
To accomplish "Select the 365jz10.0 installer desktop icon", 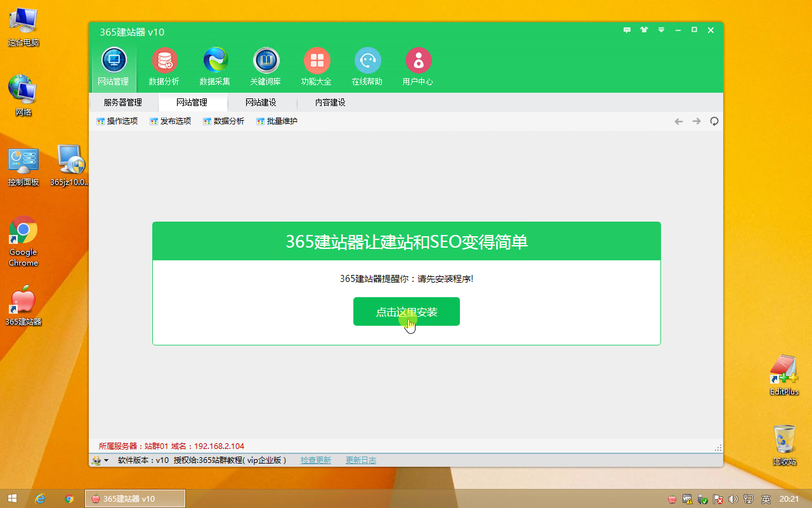I will coord(70,166).
